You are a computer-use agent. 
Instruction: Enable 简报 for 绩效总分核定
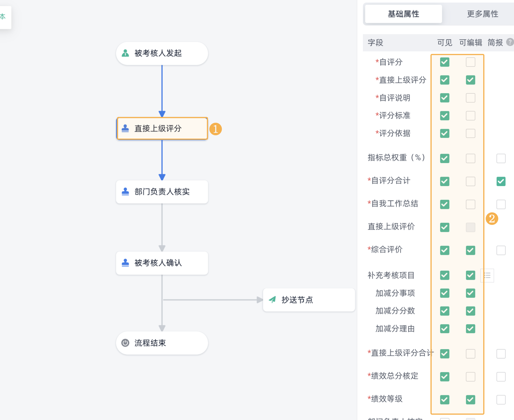tap(501, 377)
